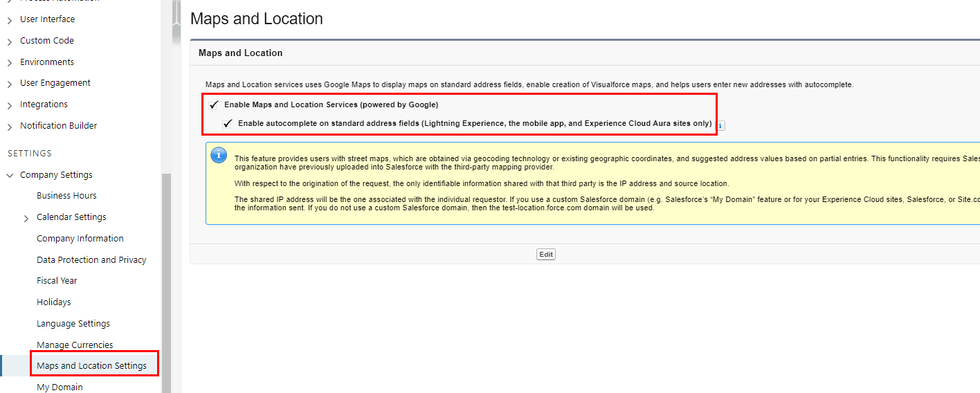The image size is (980, 393).
Task: Collapse the Company Settings section
Action: coord(10,176)
